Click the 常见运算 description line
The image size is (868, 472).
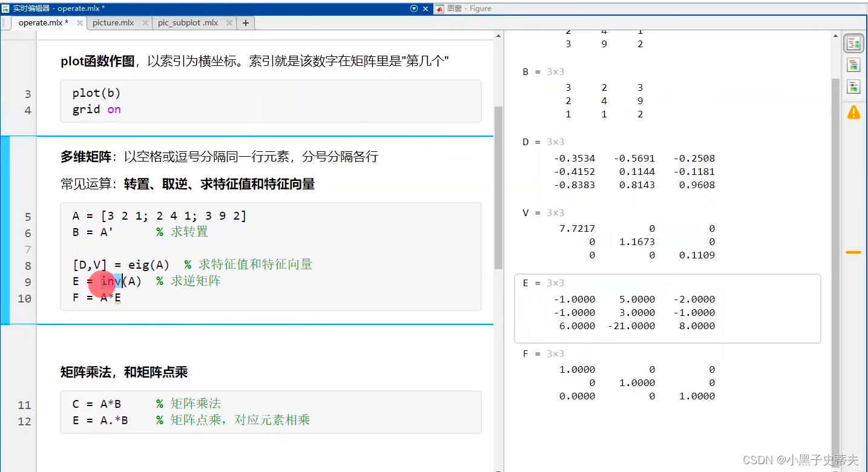tap(188, 184)
